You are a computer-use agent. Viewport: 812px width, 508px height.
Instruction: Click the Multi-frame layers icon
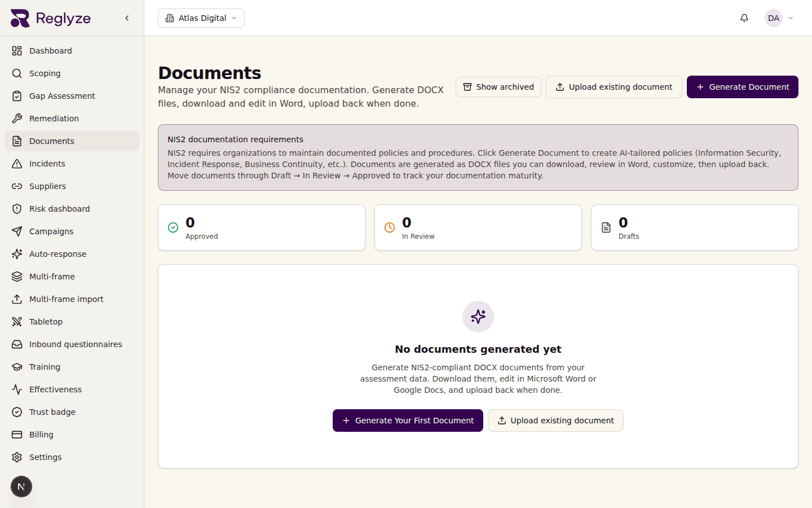click(x=17, y=277)
